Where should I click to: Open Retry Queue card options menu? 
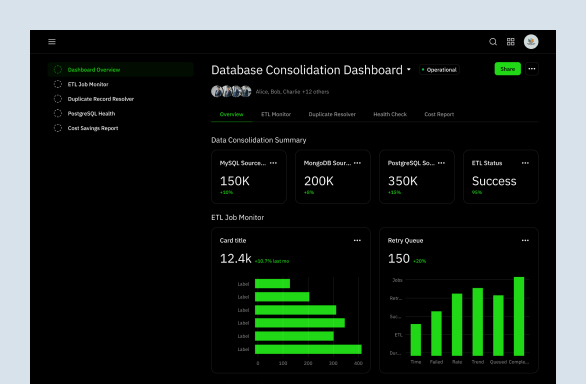pyautogui.click(x=525, y=240)
